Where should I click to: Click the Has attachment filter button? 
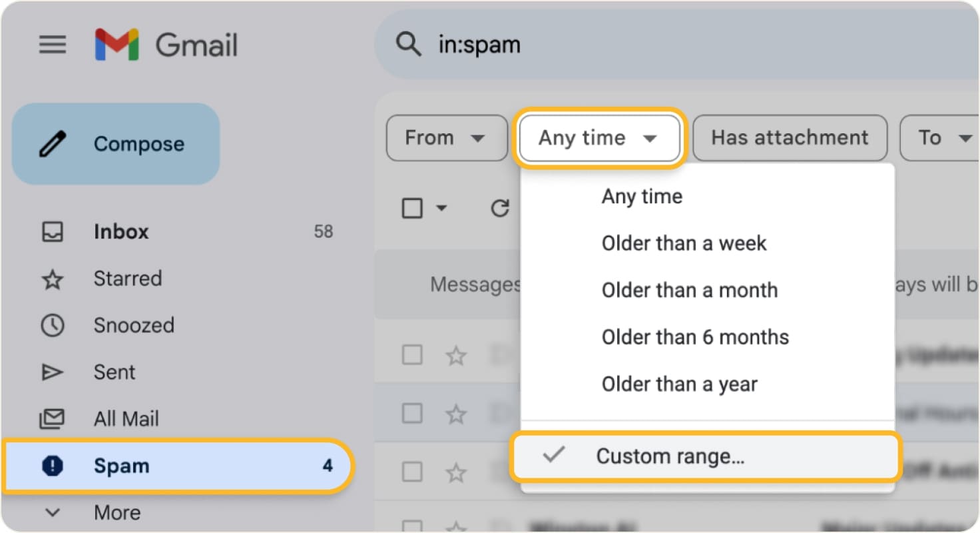[789, 138]
